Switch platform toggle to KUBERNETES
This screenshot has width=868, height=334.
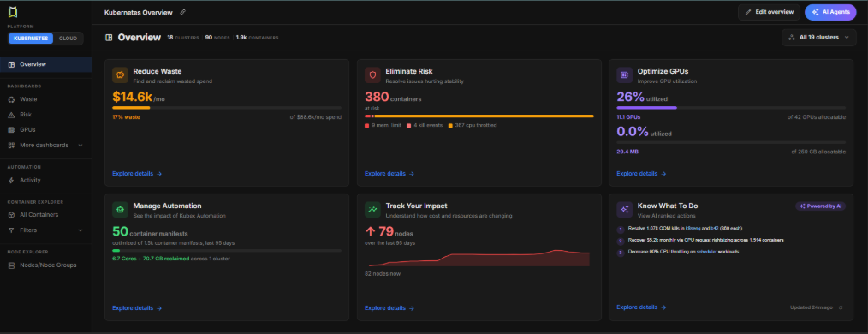(31, 39)
